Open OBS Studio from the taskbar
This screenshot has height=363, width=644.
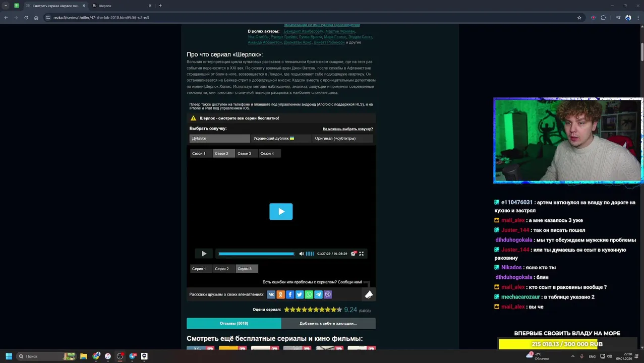120,356
